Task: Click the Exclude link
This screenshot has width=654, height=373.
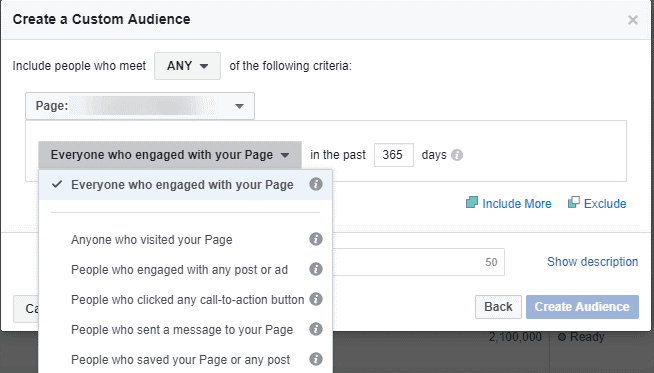Action: pos(605,204)
